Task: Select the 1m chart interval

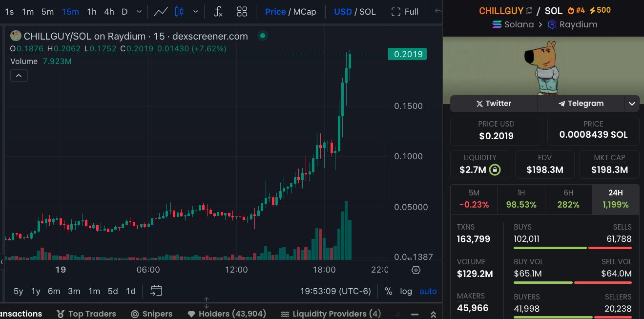Action: (x=28, y=12)
